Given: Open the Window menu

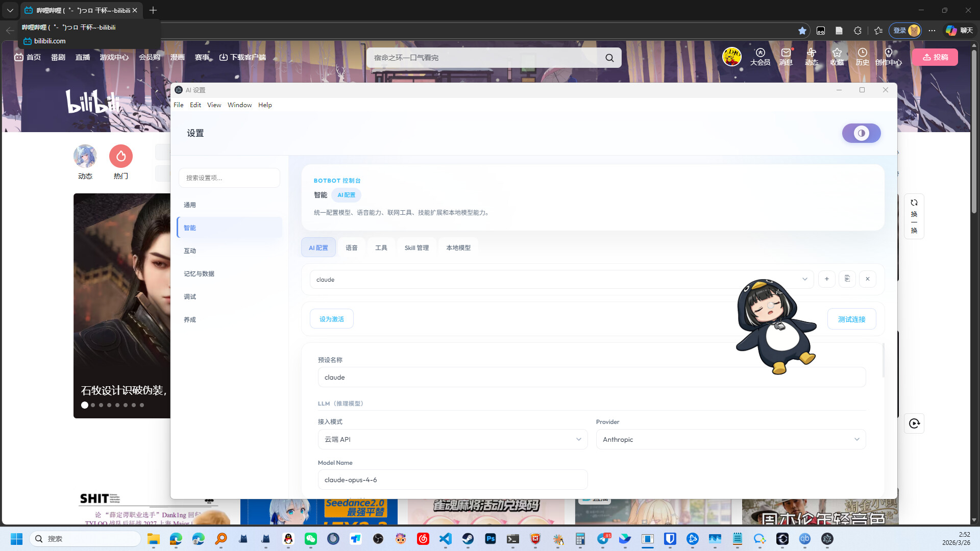Looking at the screenshot, I should click(x=239, y=105).
